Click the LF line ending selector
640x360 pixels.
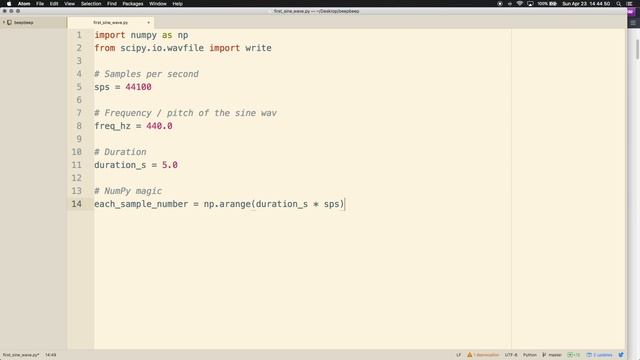(458, 355)
